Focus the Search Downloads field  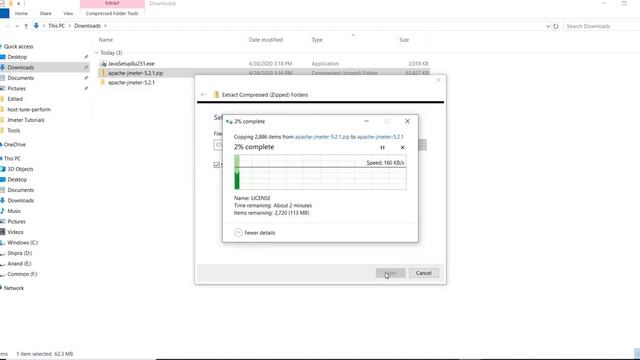[x=602, y=26]
